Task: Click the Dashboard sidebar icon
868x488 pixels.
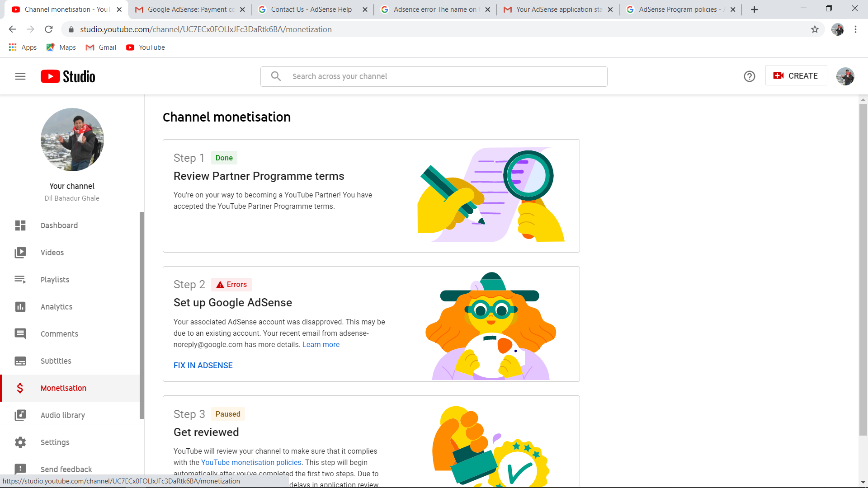Action: coord(20,225)
